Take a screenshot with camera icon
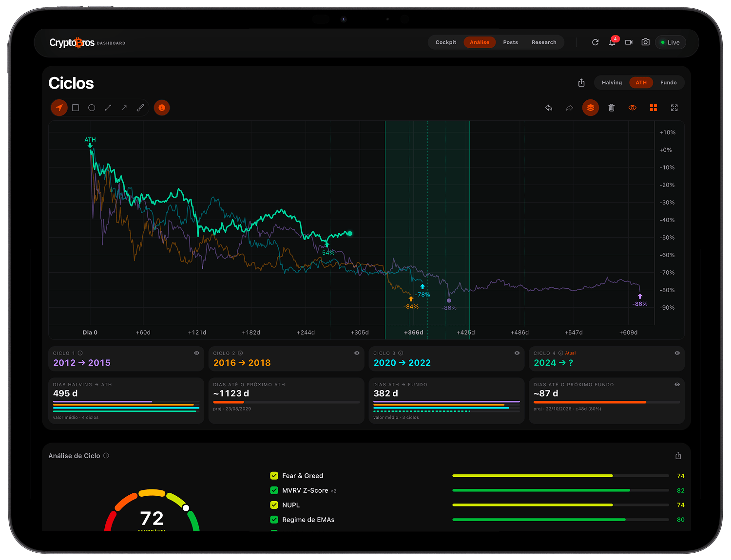The image size is (731, 560). [x=645, y=42]
